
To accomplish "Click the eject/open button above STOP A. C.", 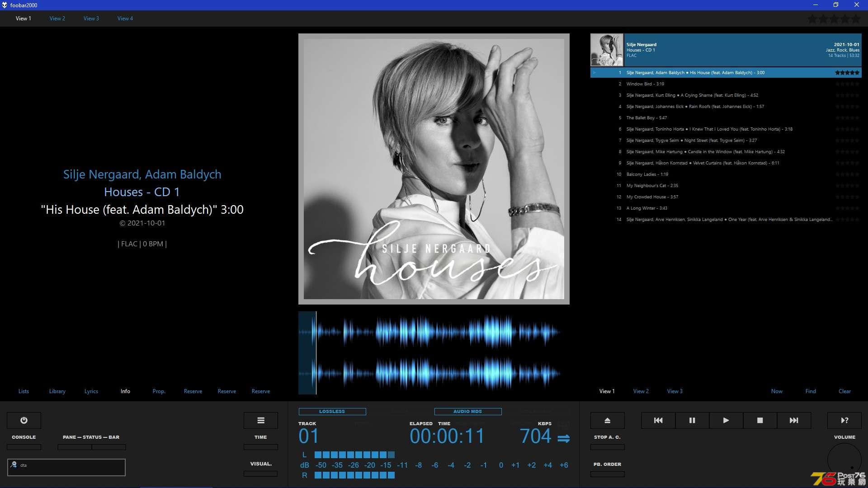I will click(x=608, y=420).
